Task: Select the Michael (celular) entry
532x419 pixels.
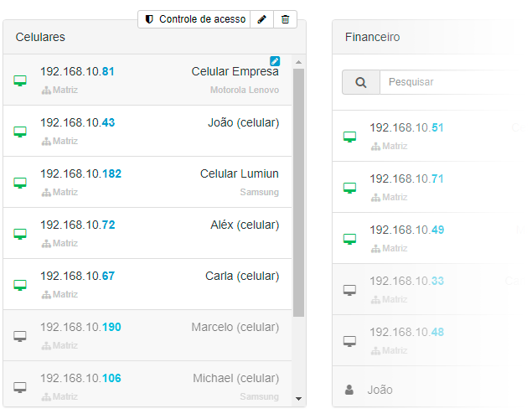Action: pyautogui.click(x=235, y=379)
